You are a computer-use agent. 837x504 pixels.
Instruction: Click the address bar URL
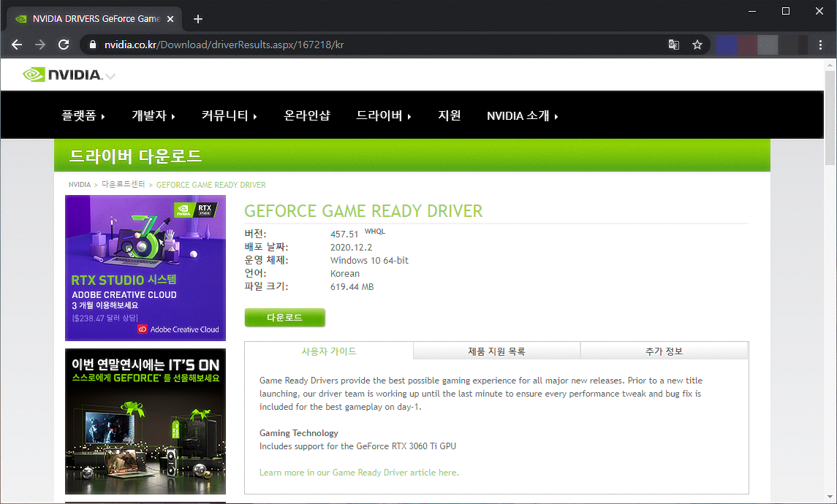(x=224, y=45)
